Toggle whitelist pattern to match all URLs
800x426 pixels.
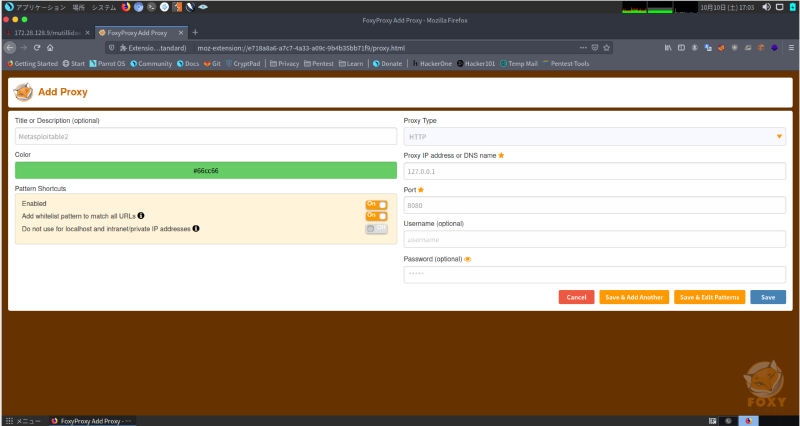point(376,216)
